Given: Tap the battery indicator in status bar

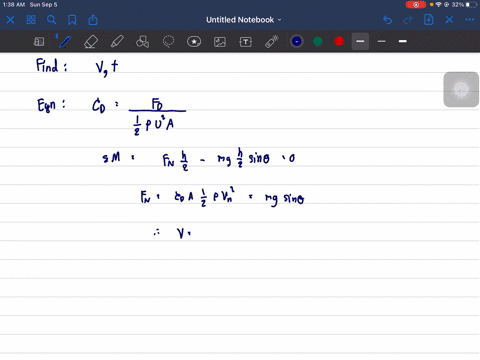Looking at the screenshot, I should pyautogui.click(x=472, y=5).
